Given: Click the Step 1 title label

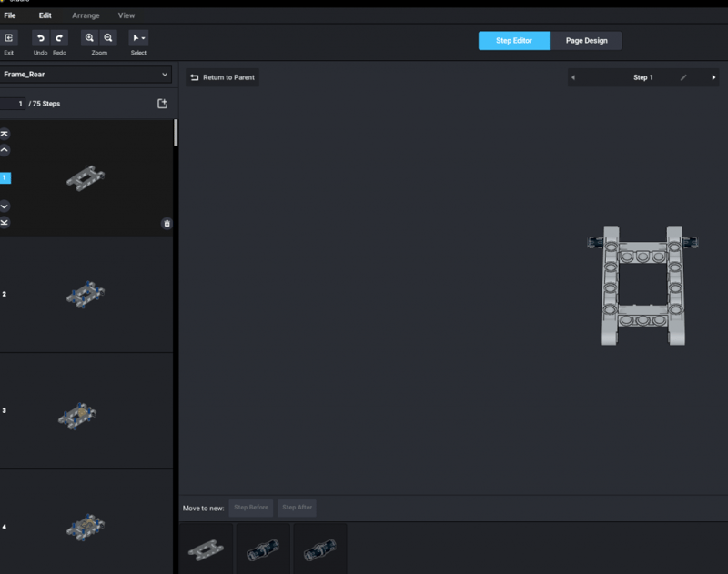Looking at the screenshot, I should pyautogui.click(x=643, y=77).
